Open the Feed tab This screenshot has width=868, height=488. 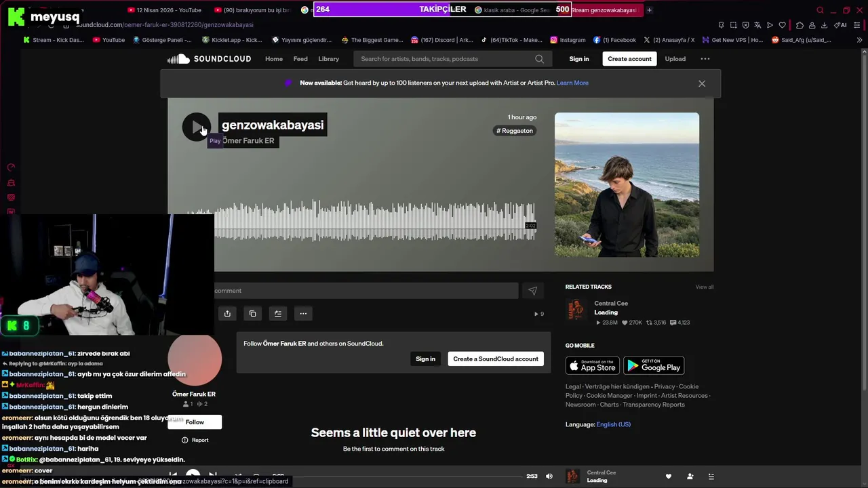[300, 59]
